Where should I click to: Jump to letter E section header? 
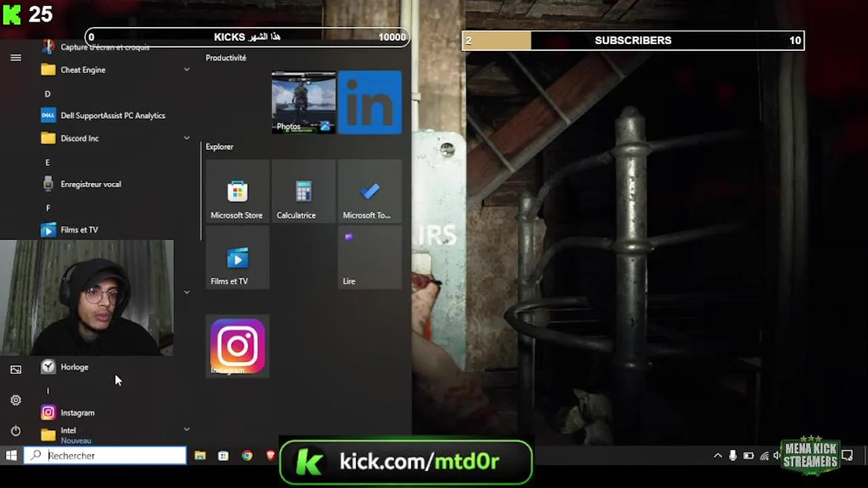pos(47,163)
